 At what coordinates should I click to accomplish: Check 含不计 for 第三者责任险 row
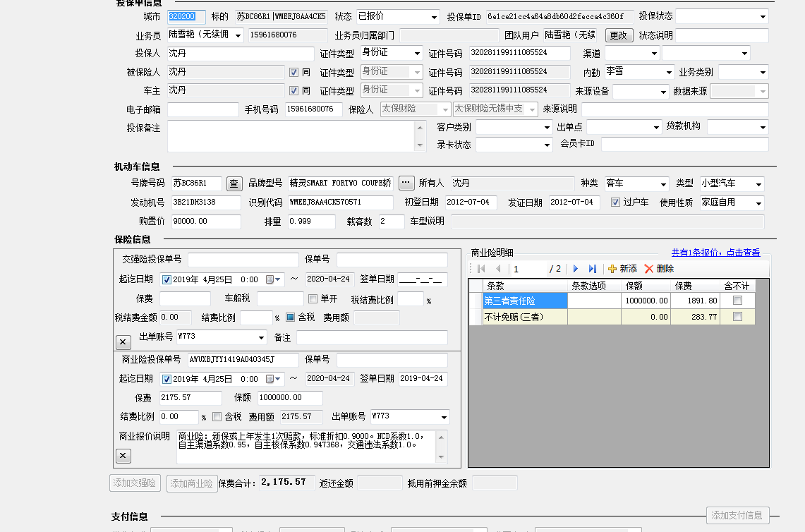coord(737,301)
